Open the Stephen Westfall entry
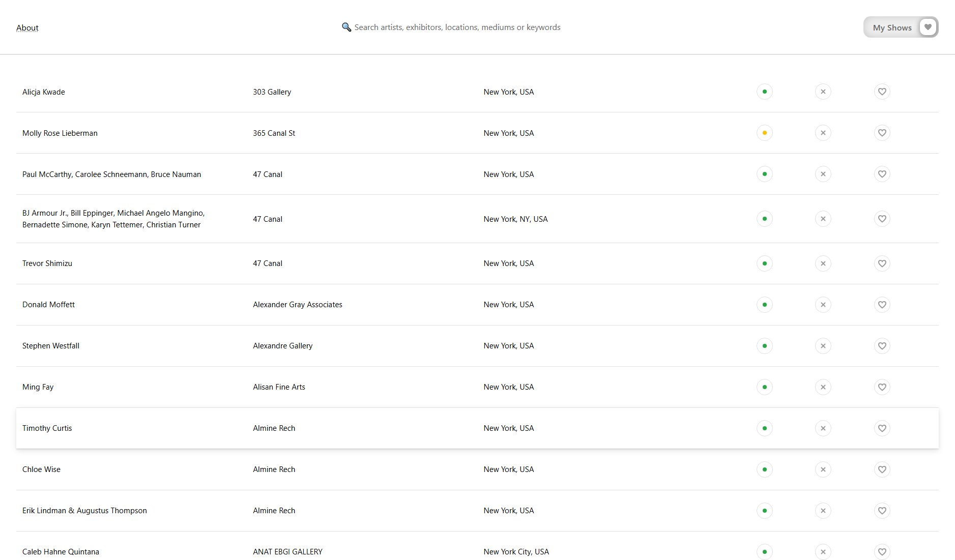Viewport: 955px width, 560px height. pyautogui.click(x=51, y=346)
